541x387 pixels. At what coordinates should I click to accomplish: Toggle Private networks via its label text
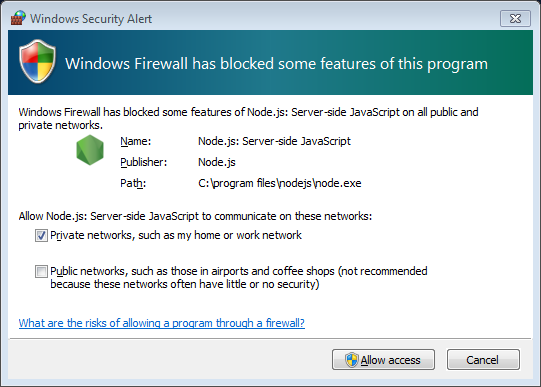176,235
